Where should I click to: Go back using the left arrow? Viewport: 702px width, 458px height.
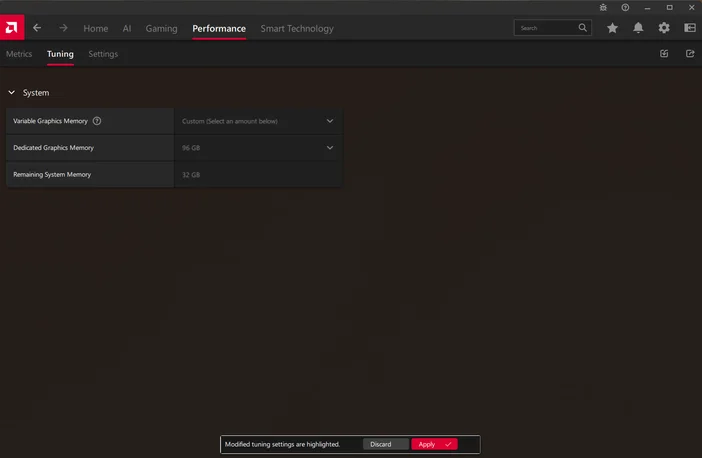[x=37, y=28]
